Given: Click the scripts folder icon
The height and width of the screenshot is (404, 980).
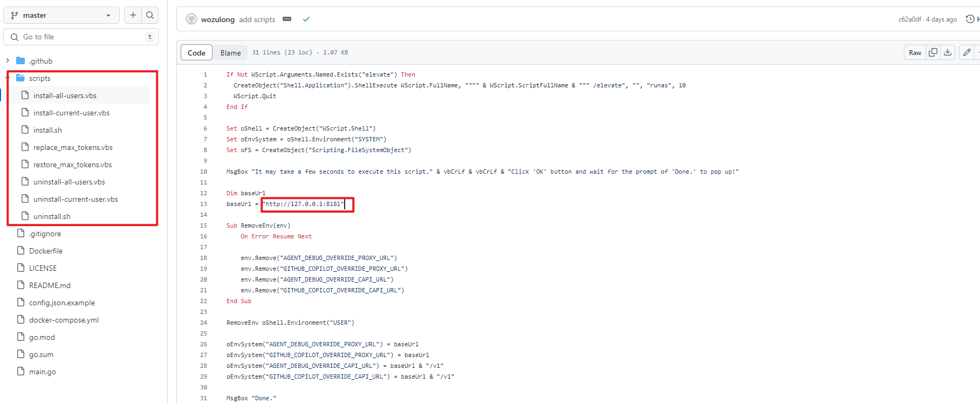Looking at the screenshot, I should click(20, 78).
